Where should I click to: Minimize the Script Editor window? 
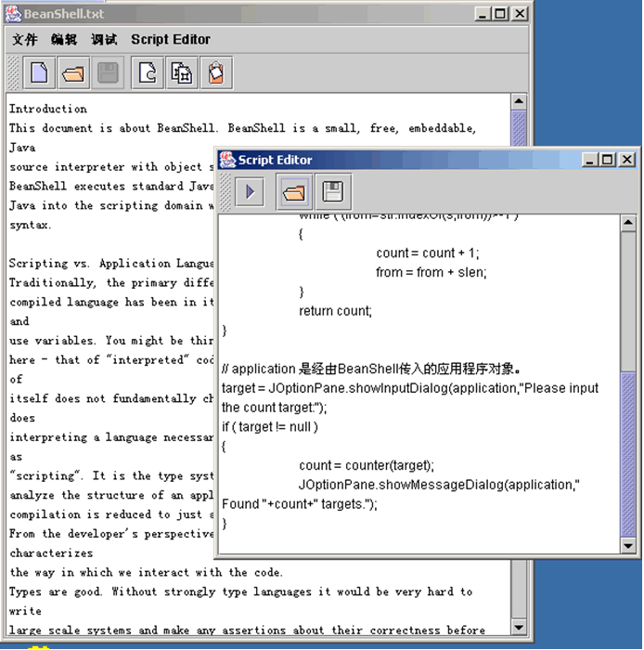[x=589, y=160]
